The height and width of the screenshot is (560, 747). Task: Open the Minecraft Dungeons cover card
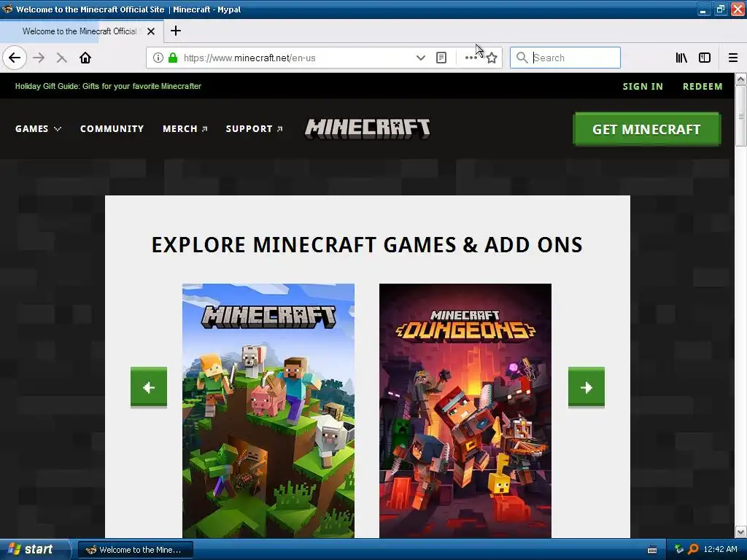(x=465, y=411)
